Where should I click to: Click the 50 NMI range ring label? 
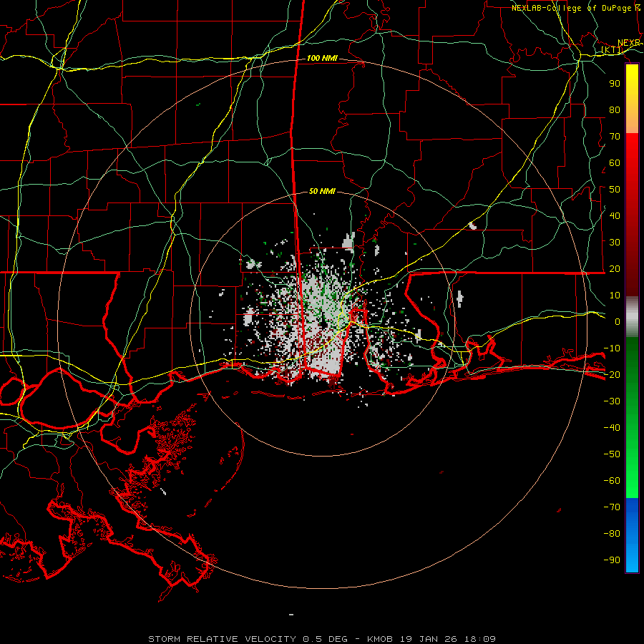point(322,191)
